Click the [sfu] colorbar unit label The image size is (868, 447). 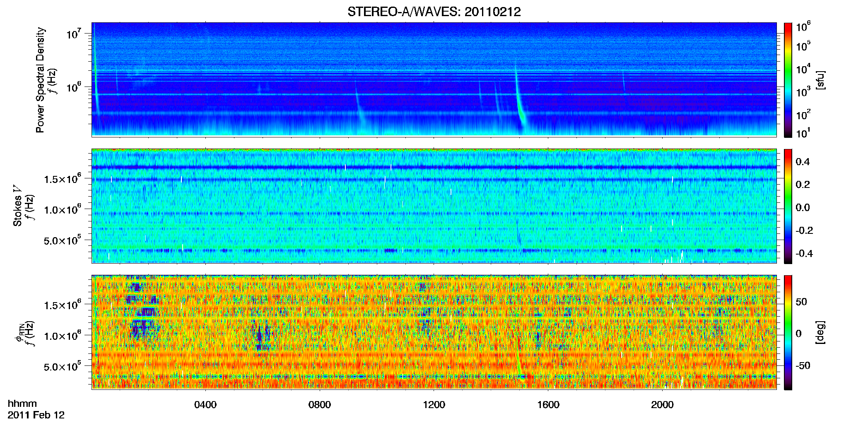tap(820, 80)
